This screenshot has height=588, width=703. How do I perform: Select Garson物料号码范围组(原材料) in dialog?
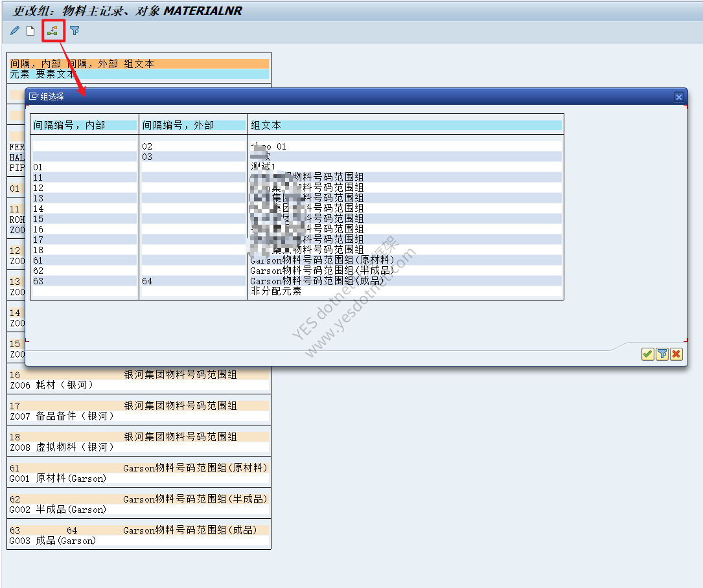pyautogui.click(x=322, y=260)
